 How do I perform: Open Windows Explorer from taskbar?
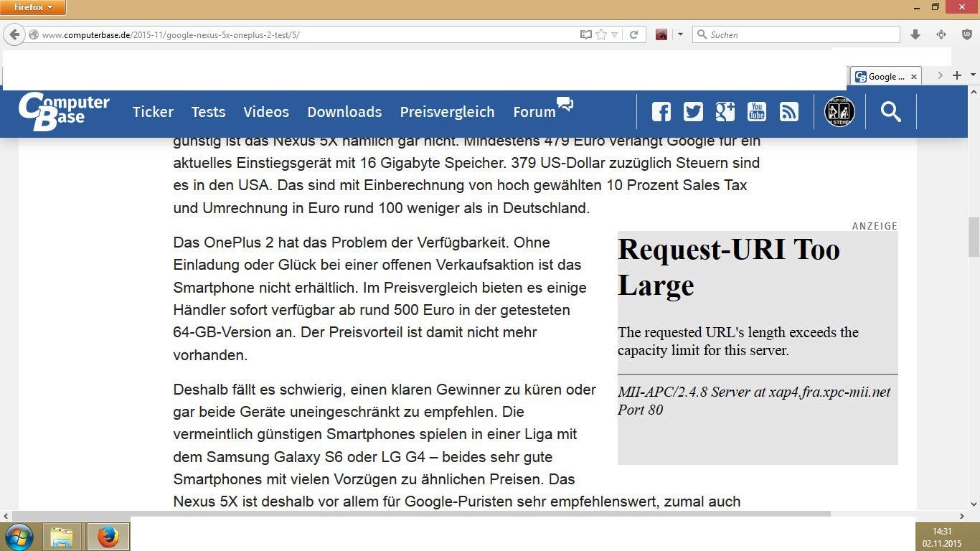[62, 537]
